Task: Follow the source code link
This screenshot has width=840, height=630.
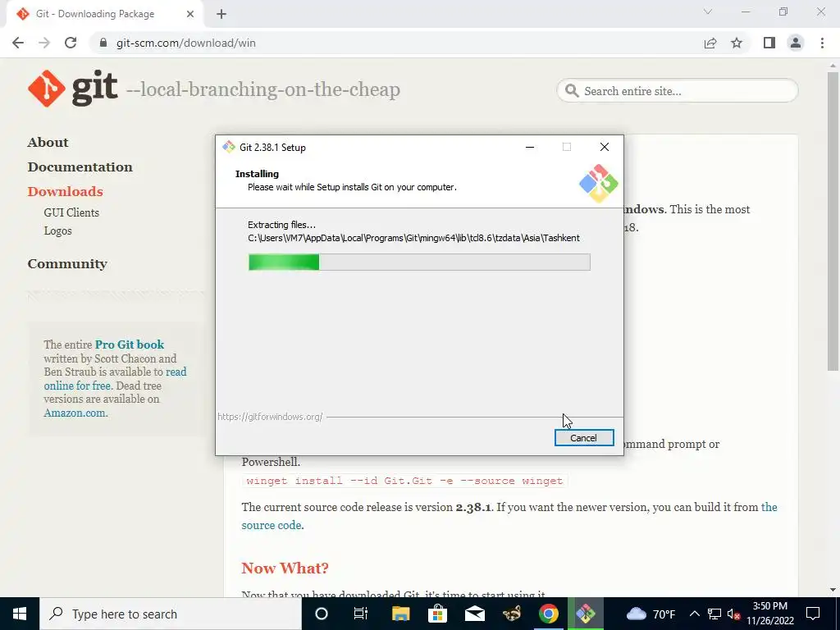Action: [271, 525]
